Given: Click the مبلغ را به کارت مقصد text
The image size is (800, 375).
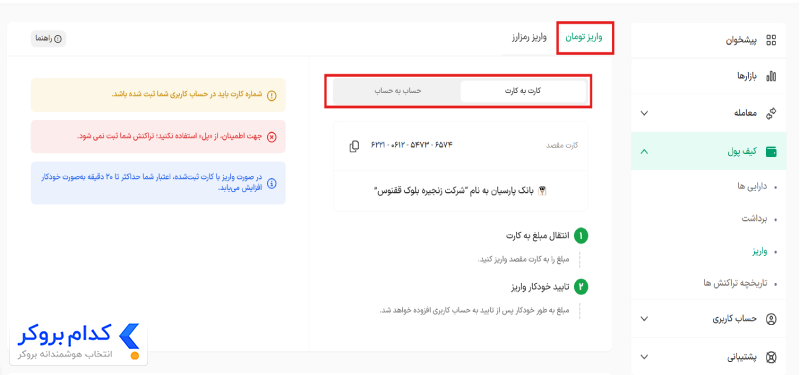Looking at the screenshot, I should pos(524,260).
